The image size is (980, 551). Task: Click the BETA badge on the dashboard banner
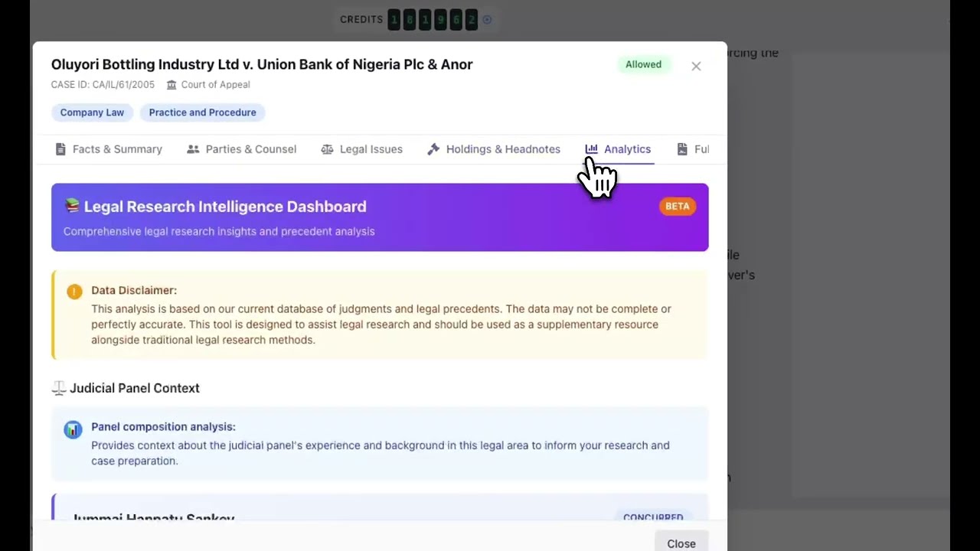[x=678, y=206]
